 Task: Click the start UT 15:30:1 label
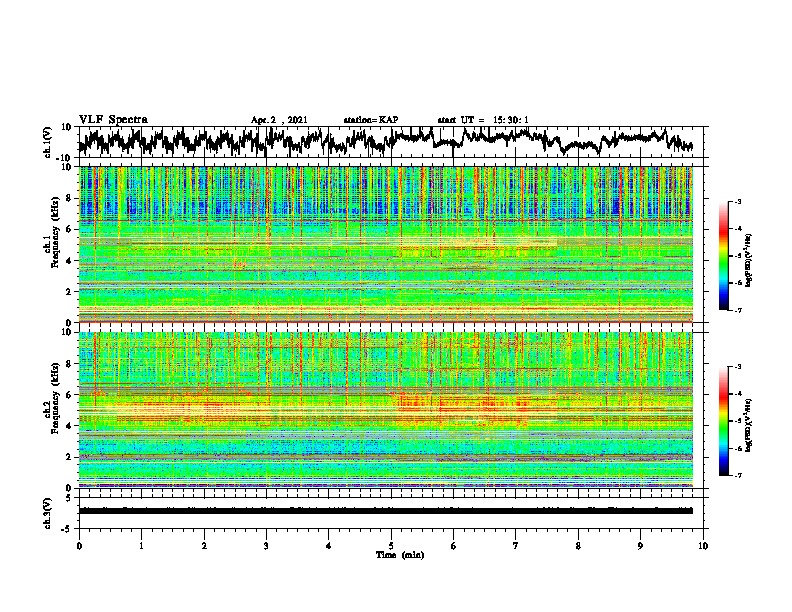(x=483, y=120)
